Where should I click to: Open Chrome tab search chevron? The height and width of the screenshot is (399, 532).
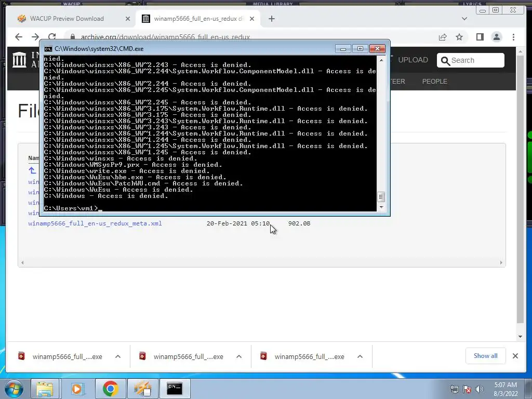tap(464, 19)
